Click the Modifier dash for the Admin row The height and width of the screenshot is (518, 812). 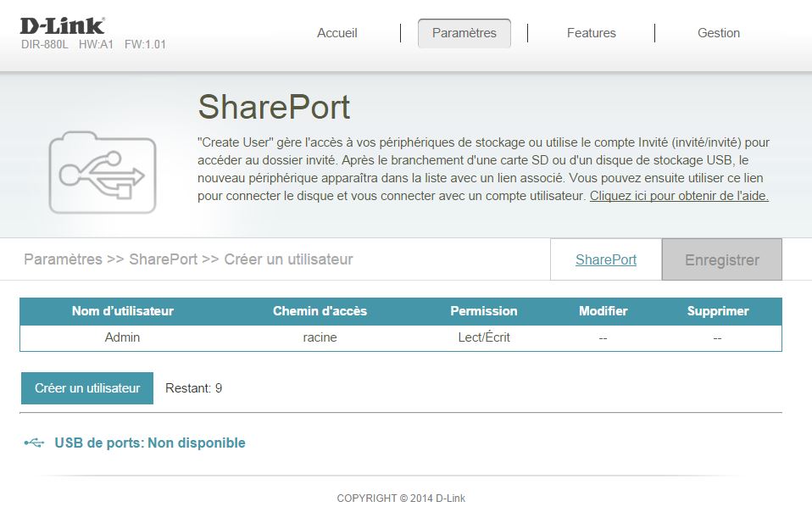coord(603,337)
